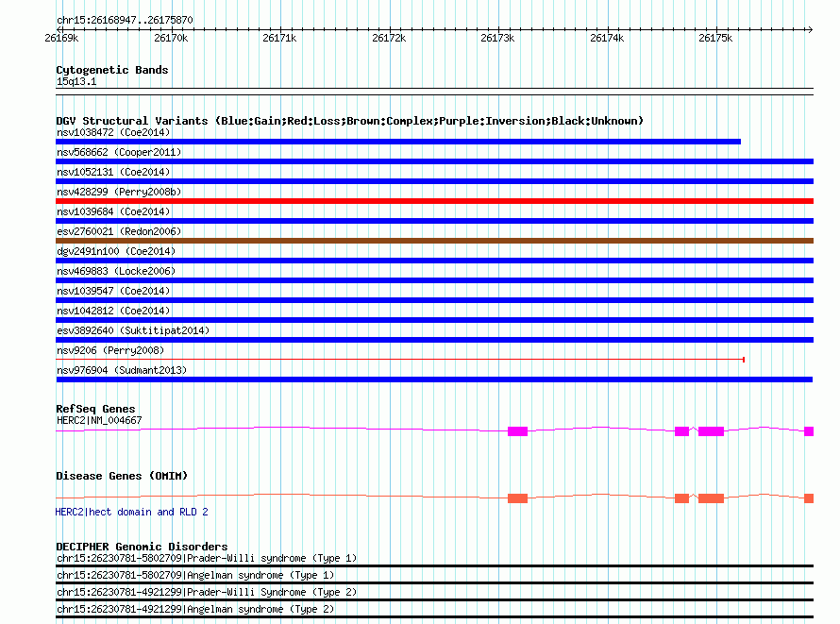
Task: Select the nsv568662 (Cooper2011) label
Action: click(x=119, y=152)
